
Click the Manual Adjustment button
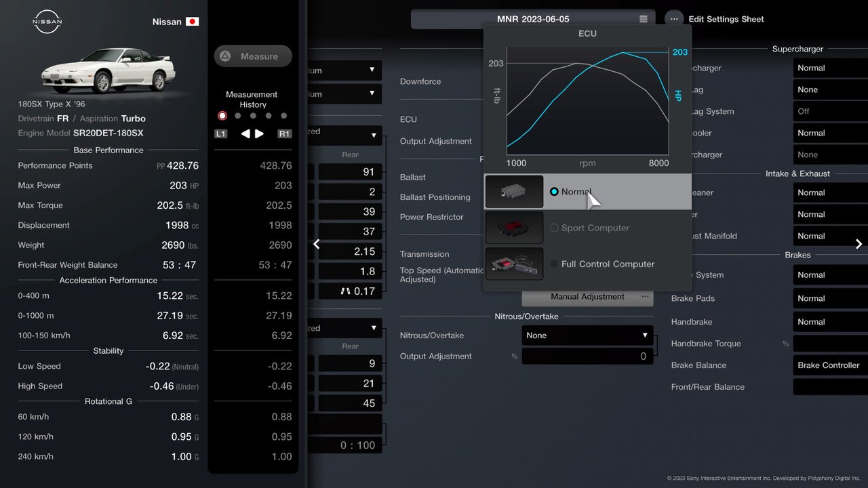[x=587, y=296]
